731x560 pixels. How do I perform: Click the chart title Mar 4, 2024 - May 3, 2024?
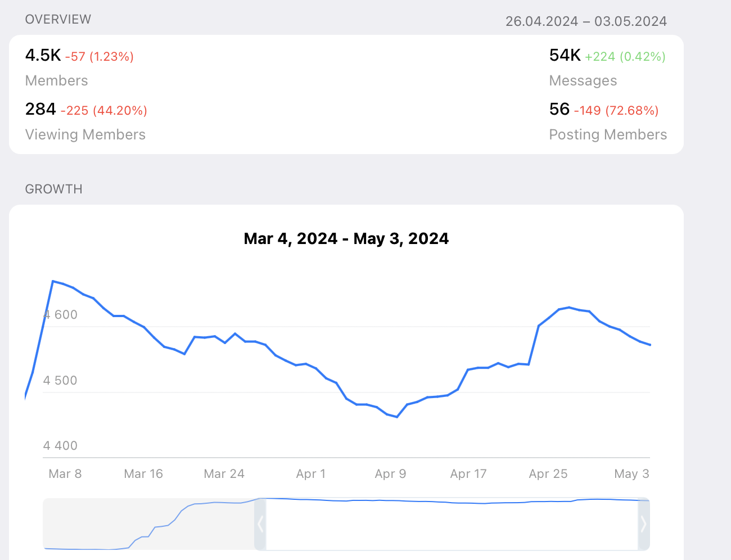click(346, 238)
